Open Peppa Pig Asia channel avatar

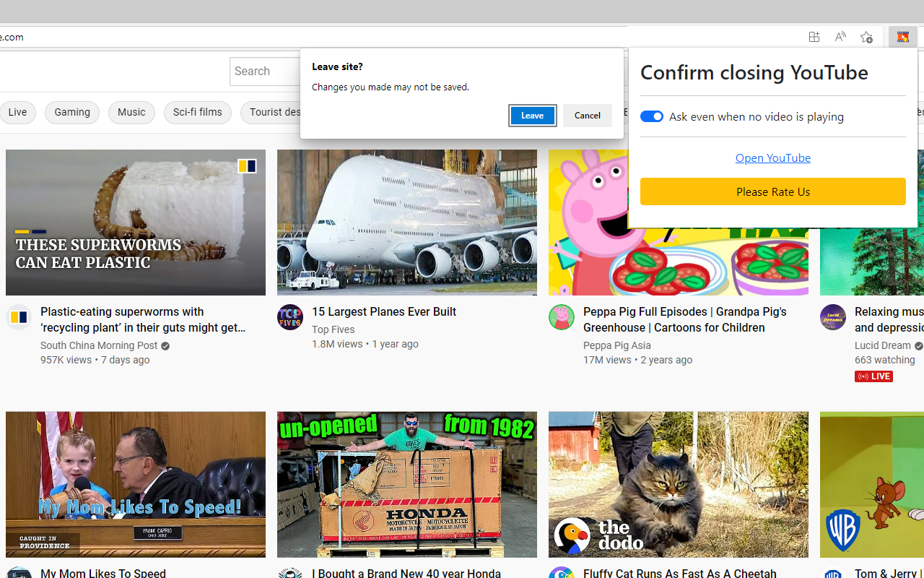tap(562, 317)
